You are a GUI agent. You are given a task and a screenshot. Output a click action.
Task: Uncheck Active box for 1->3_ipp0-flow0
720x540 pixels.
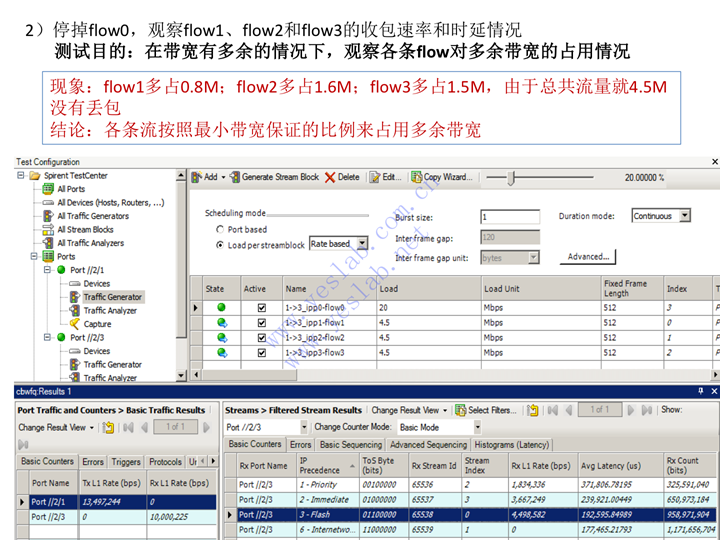click(262, 308)
